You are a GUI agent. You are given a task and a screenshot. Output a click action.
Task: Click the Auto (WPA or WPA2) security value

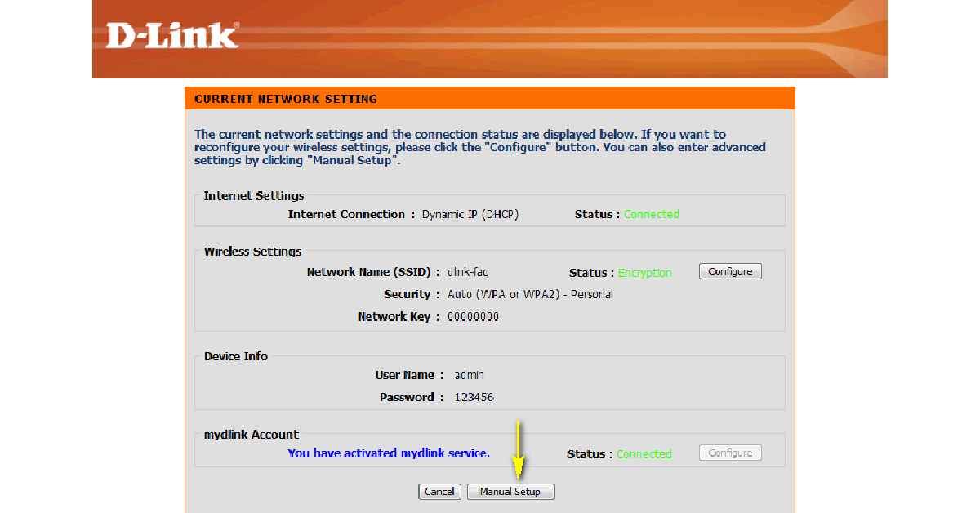click(x=530, y=294)
